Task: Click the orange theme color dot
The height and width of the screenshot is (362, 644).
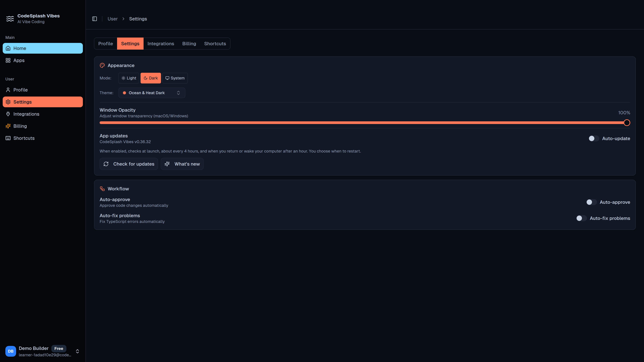Action: pyautogui.click(x=124, y=93)
